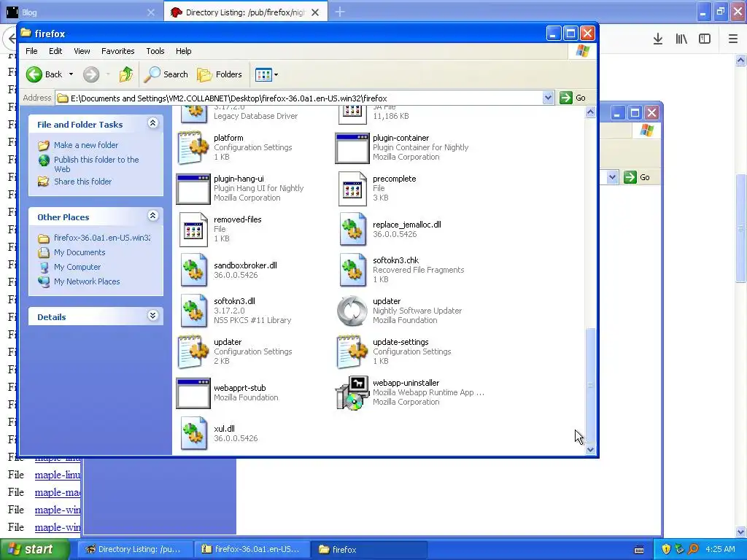Switch to firefox-36.0a1.en-US taskbar button
The image size is (747, 560).
pos(252,549)
